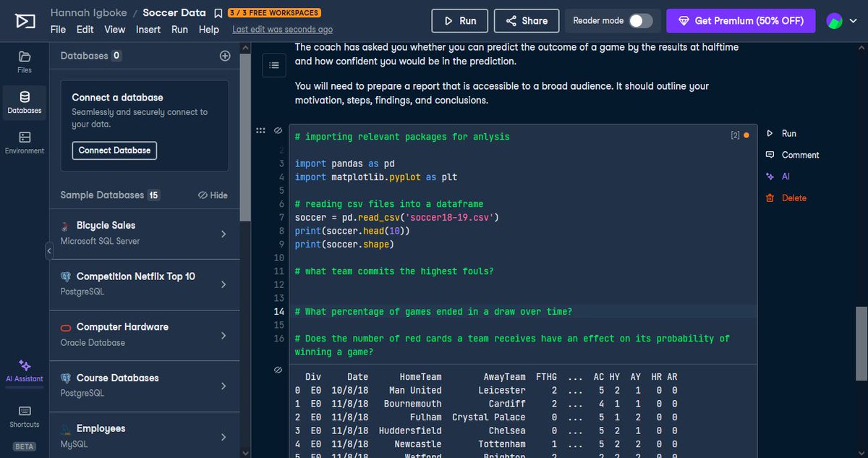Expand the Employees MySQL entry
Screen dimensions: 868x458
pos(224,437)
